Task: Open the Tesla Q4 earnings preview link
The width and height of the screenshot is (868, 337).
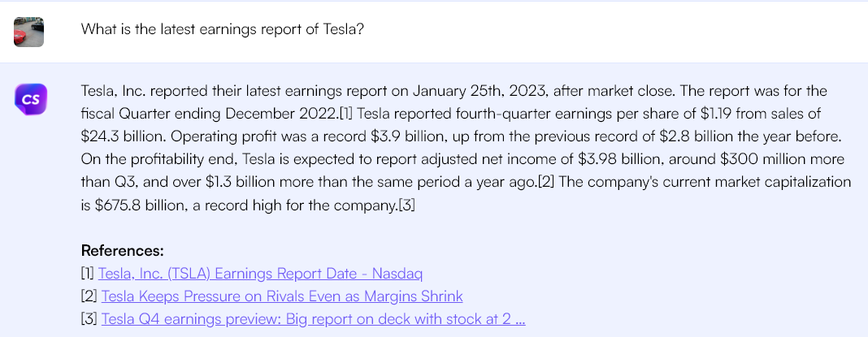Action: pos(313,319)
